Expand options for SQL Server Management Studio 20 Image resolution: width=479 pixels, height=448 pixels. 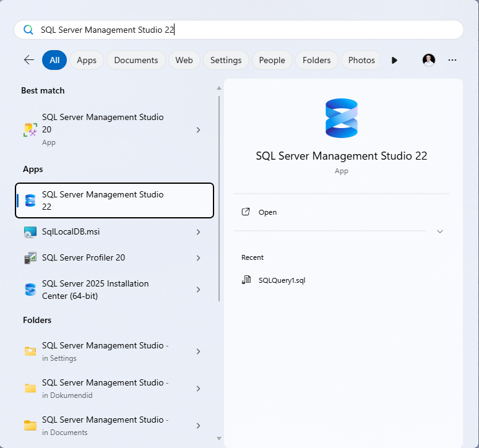point(198,130)
